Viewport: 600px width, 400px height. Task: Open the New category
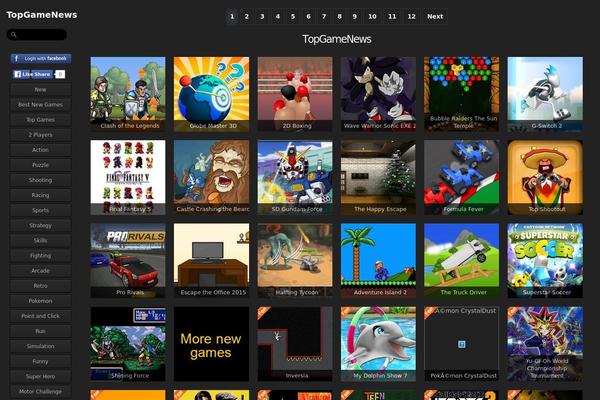pos(40,90)
